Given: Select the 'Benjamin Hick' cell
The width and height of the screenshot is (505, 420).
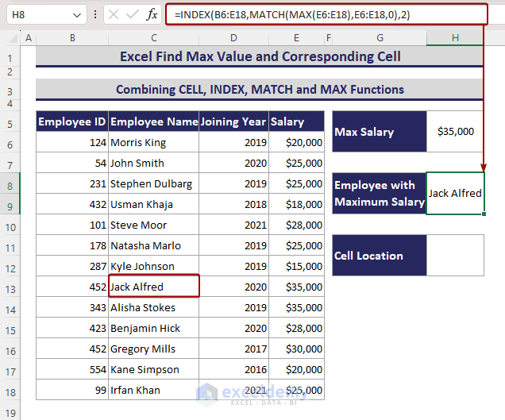Looking at the screenshot, I should (x=154, y=328).
